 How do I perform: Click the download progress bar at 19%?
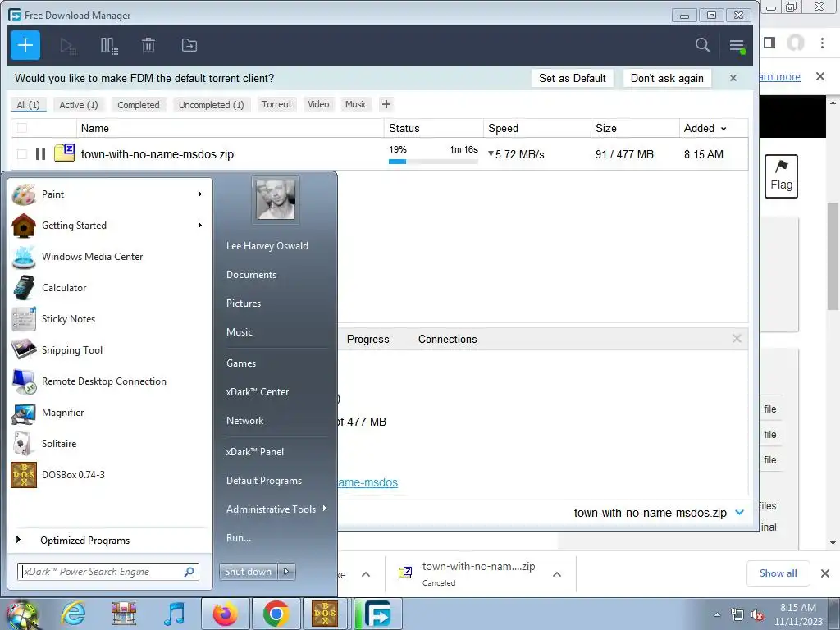[x=433, y=162]
